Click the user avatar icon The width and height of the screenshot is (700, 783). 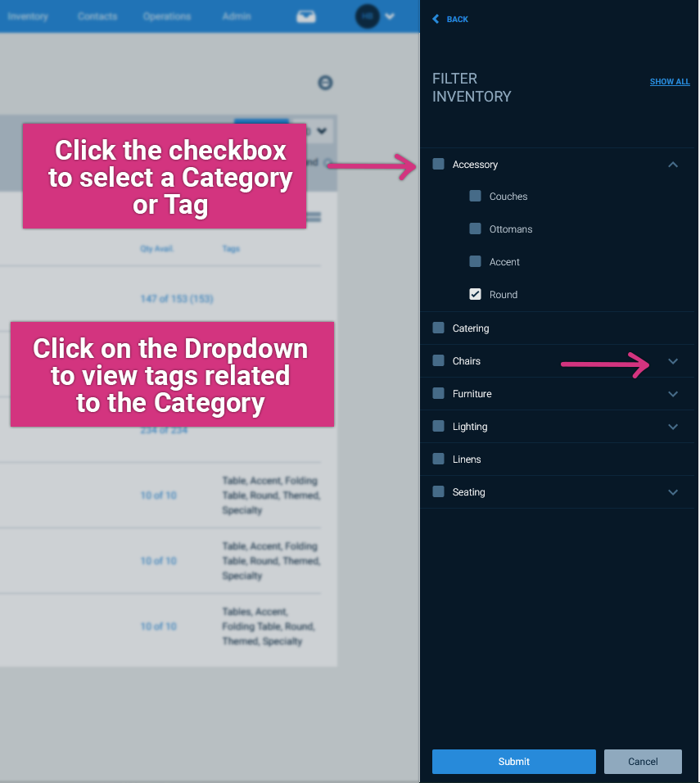(x=367, y=16)
